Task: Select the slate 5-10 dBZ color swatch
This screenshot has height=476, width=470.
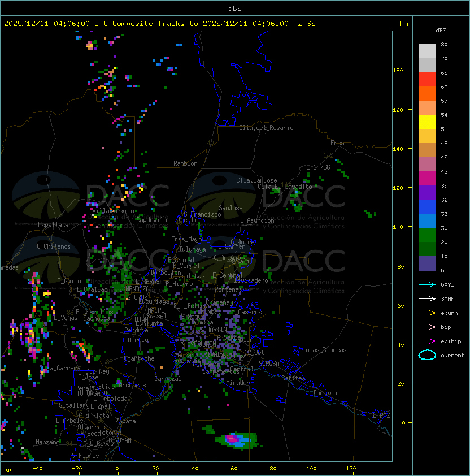Action: (x=427, y=263)
